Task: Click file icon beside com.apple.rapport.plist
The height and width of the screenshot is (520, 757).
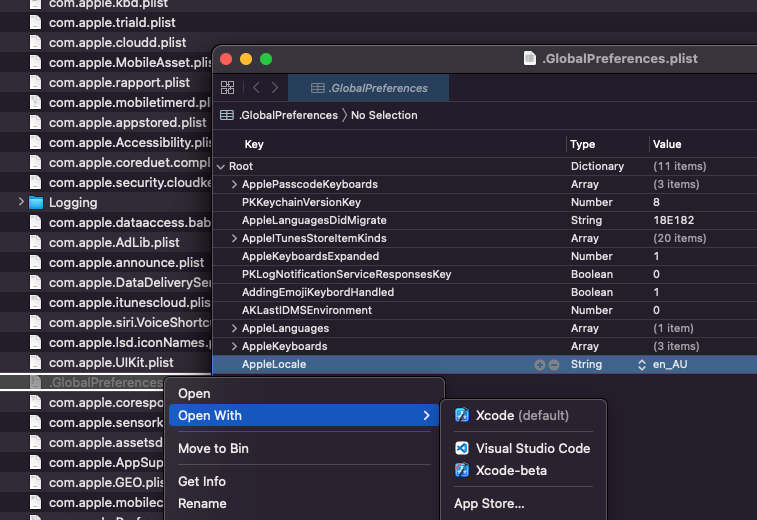Action: tap(35, 83)
